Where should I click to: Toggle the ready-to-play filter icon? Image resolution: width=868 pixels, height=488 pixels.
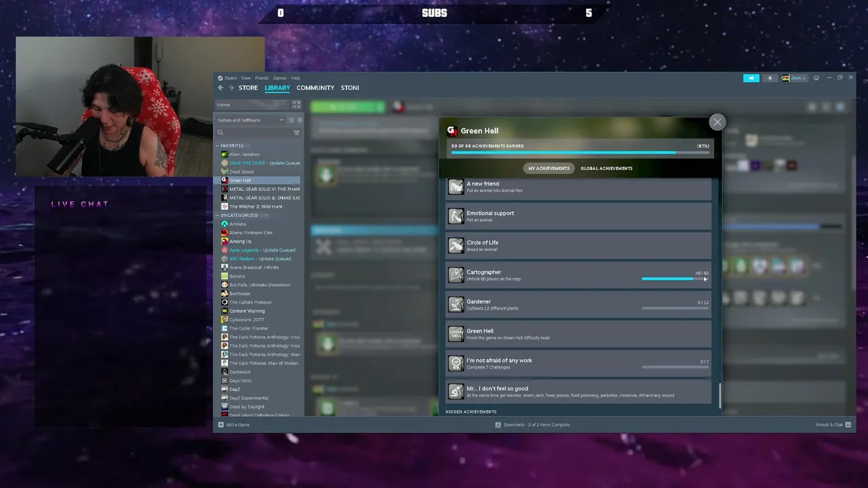click(x=300, y=120)
